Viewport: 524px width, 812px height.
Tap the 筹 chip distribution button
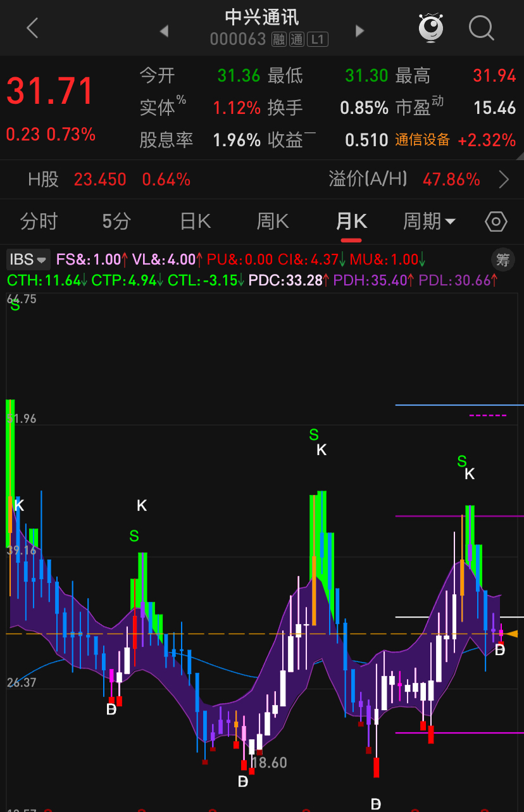pyautogui.click(x=502, y=259)
